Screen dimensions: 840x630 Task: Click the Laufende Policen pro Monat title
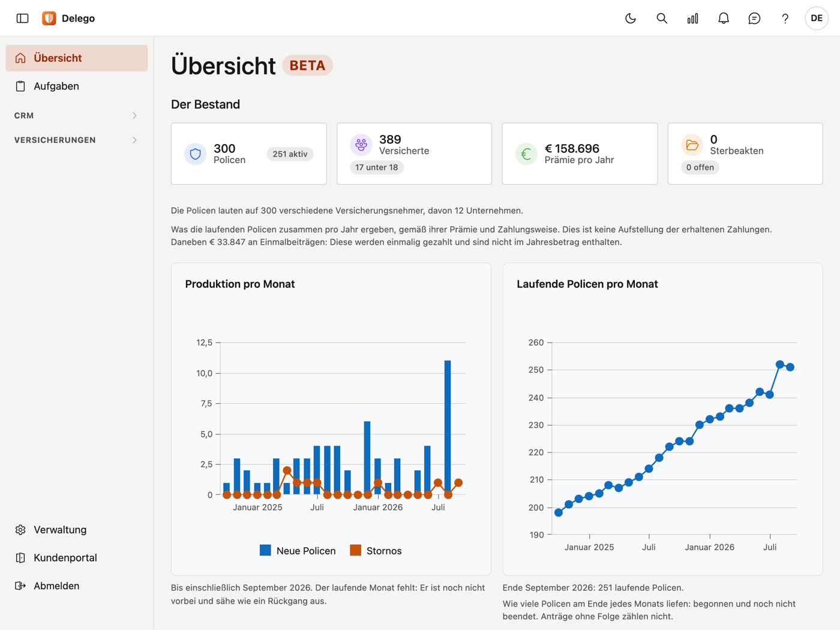coord(587,284)
